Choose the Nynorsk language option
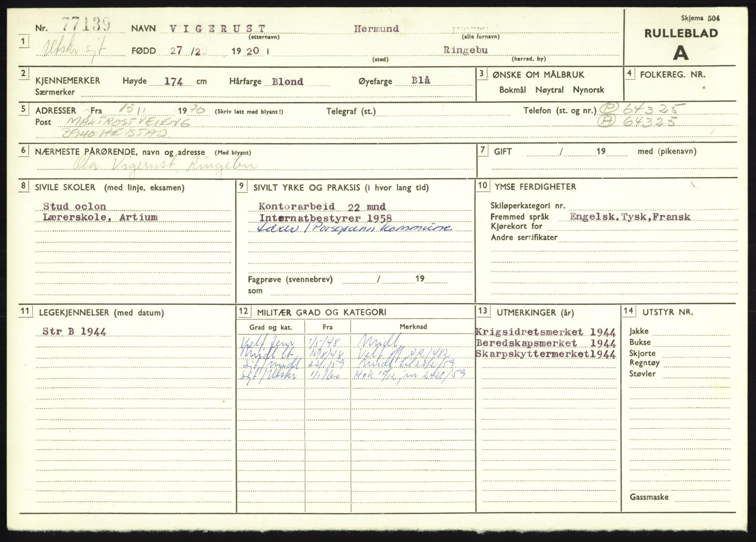This screenshot has width=756, height=542. pos(588,90)
